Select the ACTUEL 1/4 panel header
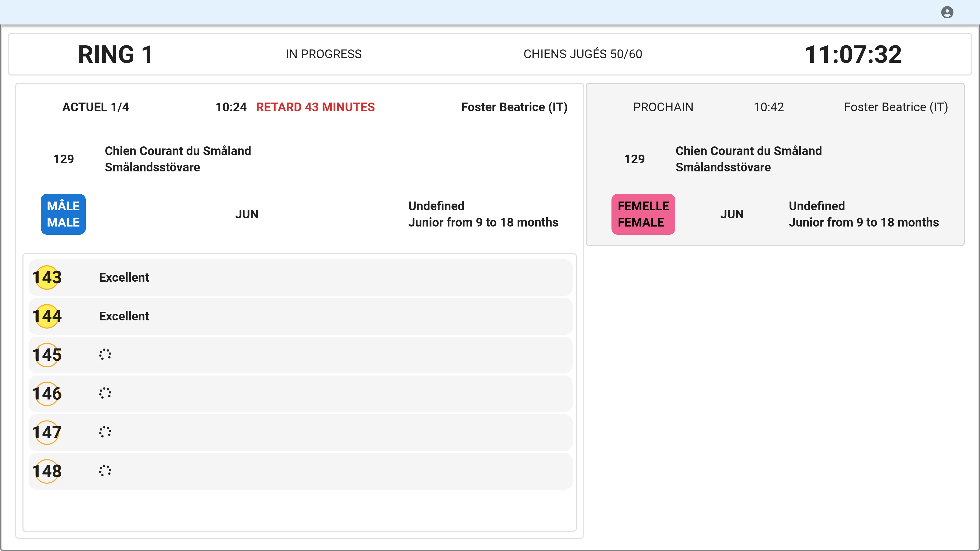980x551 pixels. point(95,107)
